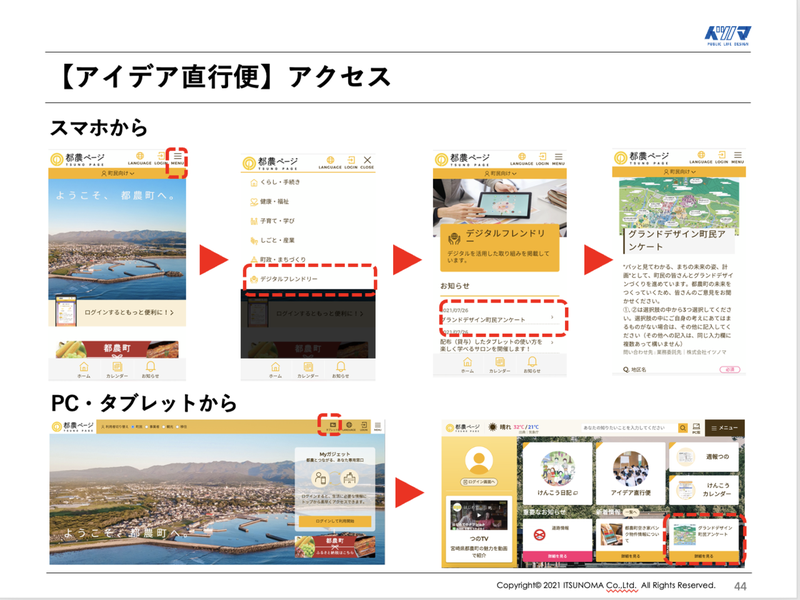Click the 都農ページ logo in the PC header
The image size is (800, 600).
pos(72,427)
